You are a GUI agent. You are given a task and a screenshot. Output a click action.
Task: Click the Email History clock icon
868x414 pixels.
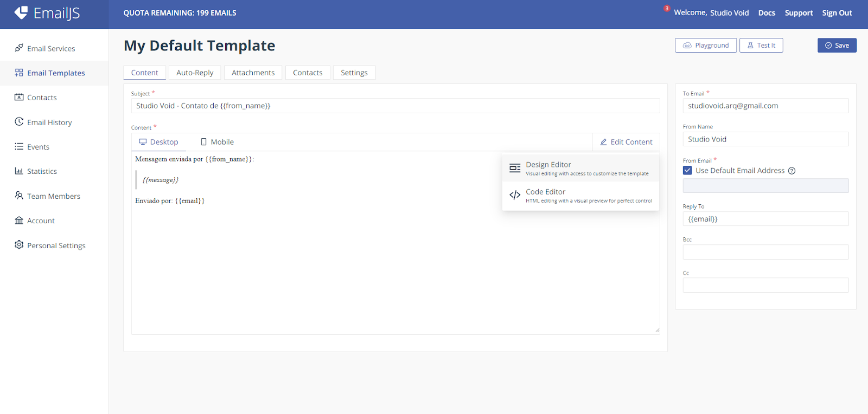click(19, 121)
